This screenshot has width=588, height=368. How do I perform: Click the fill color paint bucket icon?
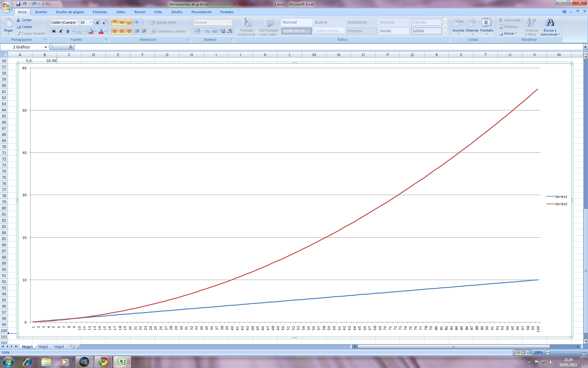[91, 31]
